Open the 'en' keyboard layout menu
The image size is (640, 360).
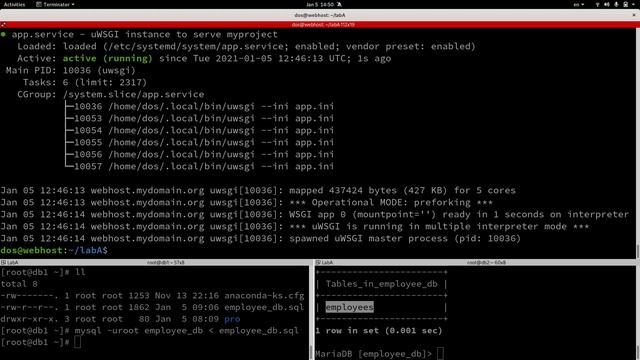pyautogui.click(x=578, y=4)
